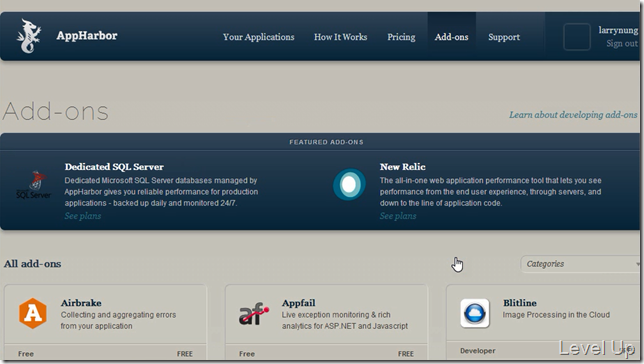The height and width of the screenshot is (364, 644).
Task: Open Learn about developing add-ons link
Action: (573, 115)
